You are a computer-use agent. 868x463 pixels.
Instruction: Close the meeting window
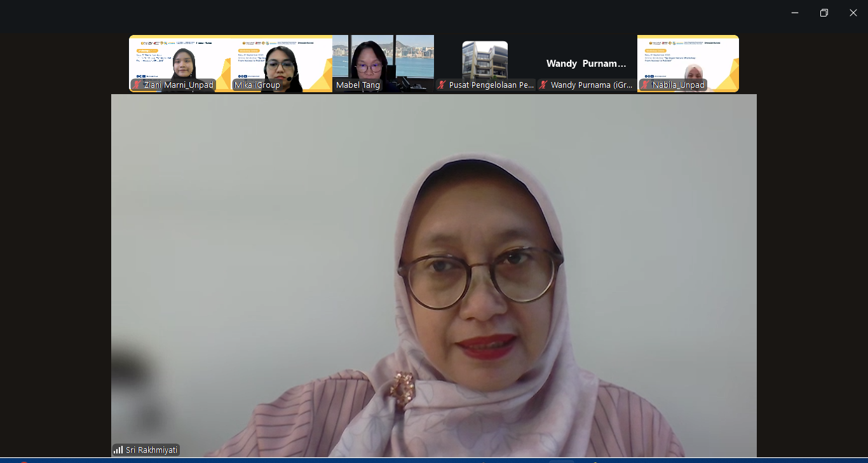853,13
